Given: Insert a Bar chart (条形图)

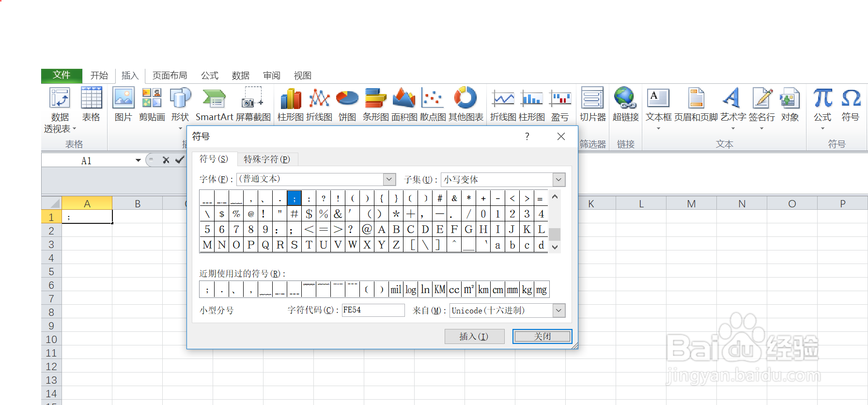Looking at the screenshot, I should [x=375, y=104].
